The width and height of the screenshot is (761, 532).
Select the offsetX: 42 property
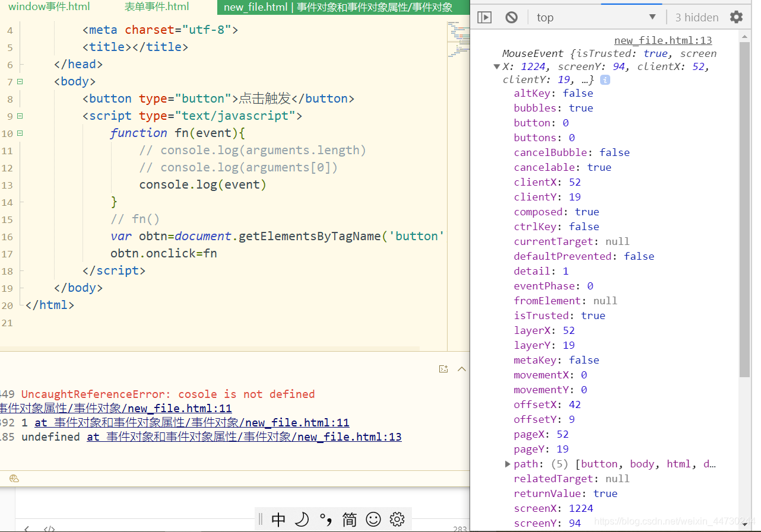[x=547, y=404]
